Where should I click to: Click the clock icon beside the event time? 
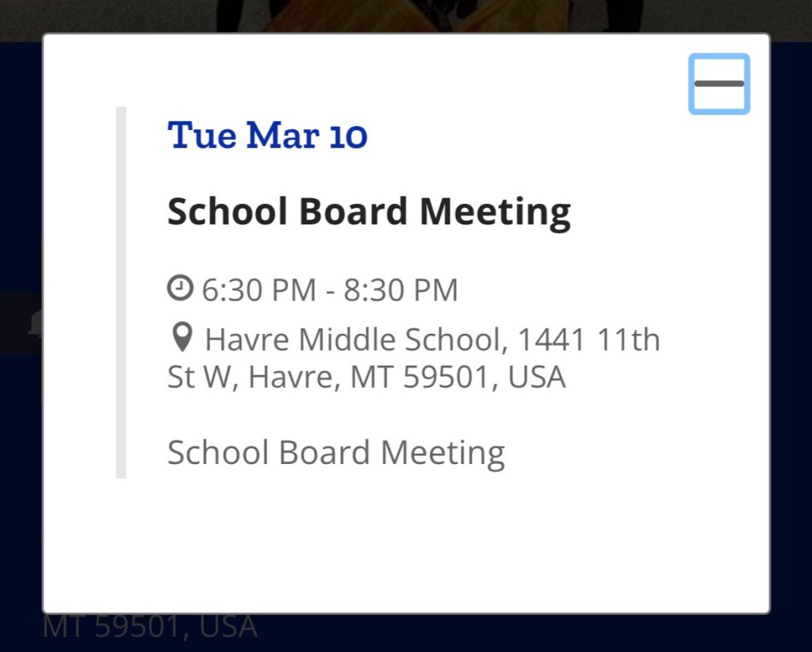pyautogui.click(x=180, y=289)
